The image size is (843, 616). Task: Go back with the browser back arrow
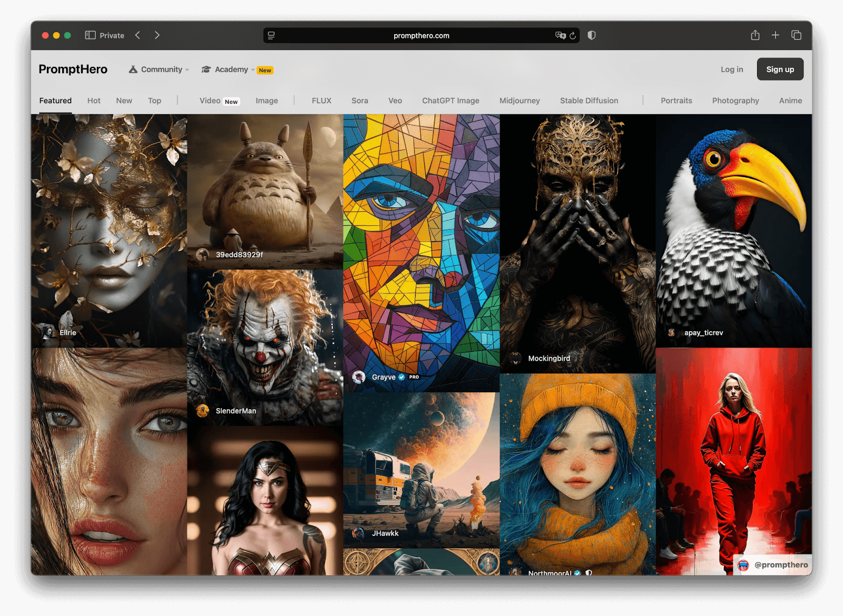[x=138, y=35]
